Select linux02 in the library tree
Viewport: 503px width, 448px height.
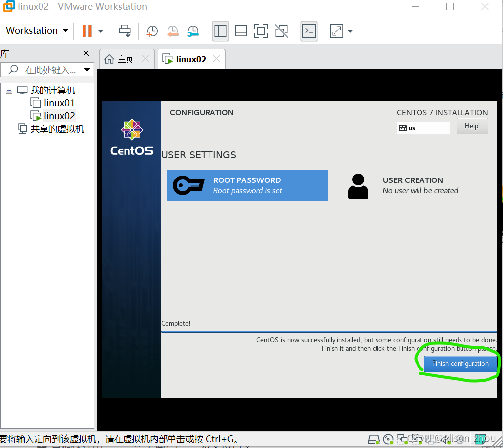[x=59, y=116]
